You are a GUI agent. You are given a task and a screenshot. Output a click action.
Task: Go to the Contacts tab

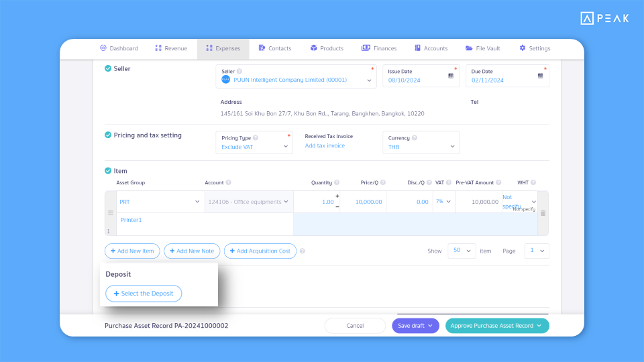275,48
